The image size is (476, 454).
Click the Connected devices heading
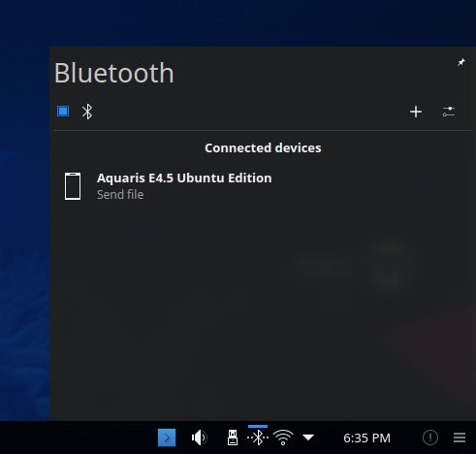263,148
